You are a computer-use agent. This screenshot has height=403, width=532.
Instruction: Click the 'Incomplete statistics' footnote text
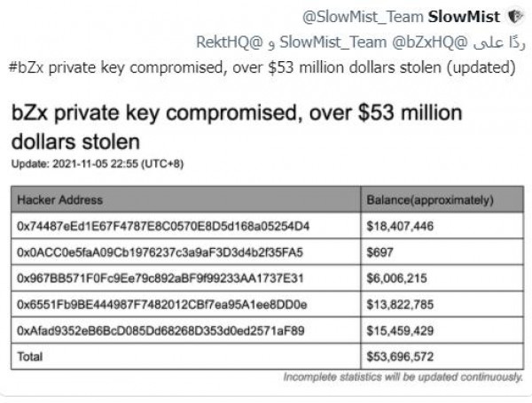[x=403, y=377]
